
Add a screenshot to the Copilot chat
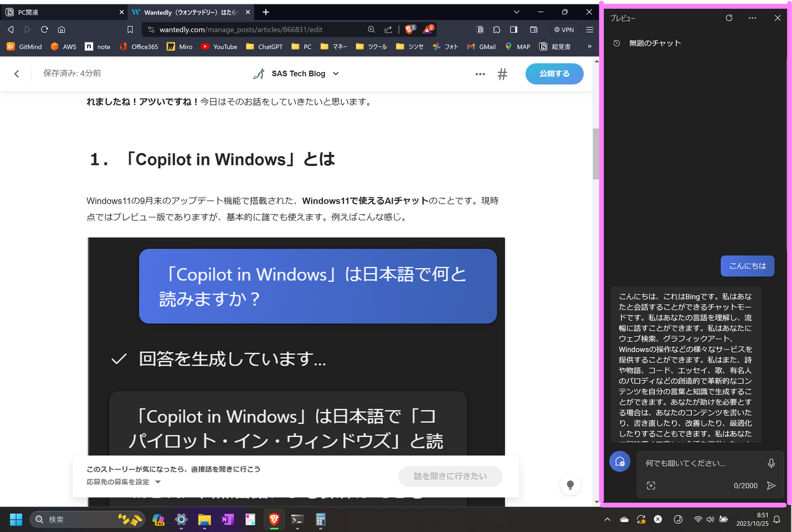pos(651,486)
